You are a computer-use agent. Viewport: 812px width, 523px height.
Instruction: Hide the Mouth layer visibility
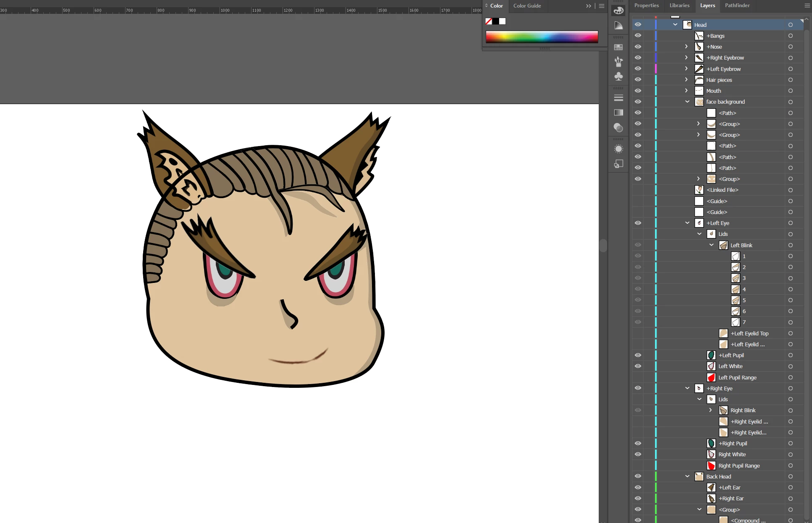coord(638,91)
